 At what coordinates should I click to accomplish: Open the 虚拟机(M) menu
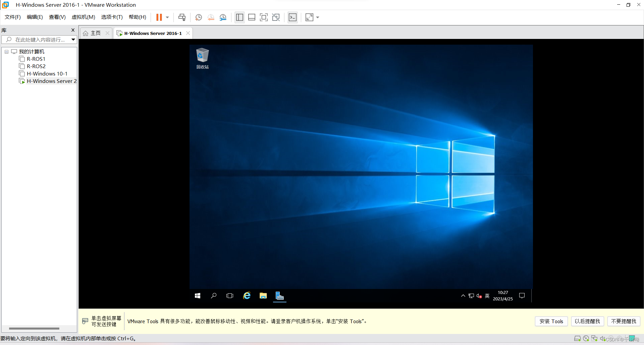84,17
